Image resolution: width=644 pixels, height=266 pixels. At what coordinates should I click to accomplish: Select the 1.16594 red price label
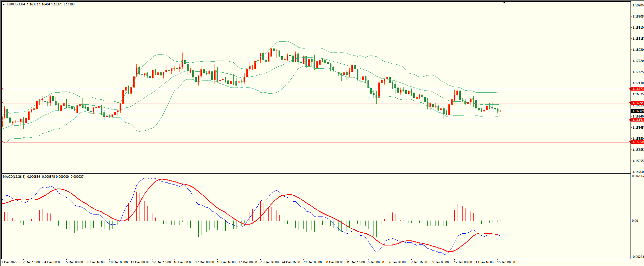point(637,103)
